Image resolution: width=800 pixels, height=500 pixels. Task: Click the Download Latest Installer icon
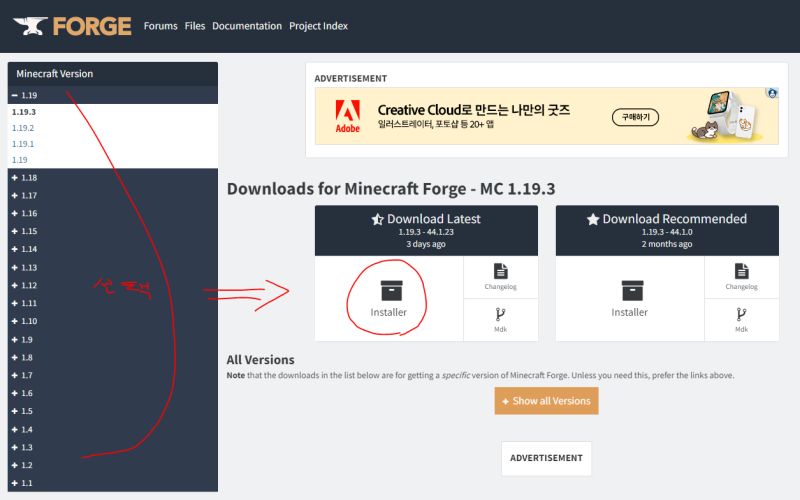click(x=391, y=291)
